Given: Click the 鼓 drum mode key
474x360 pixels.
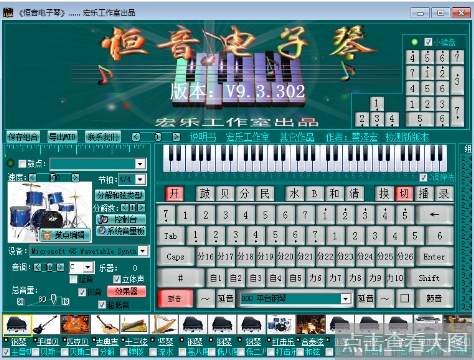Looking at the screenshot, I should pyautogui.click(x=205, y=193).
